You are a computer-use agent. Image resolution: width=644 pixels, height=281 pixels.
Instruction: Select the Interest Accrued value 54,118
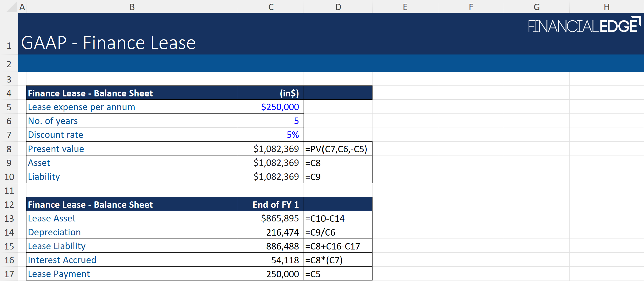[x=271, y=260]
